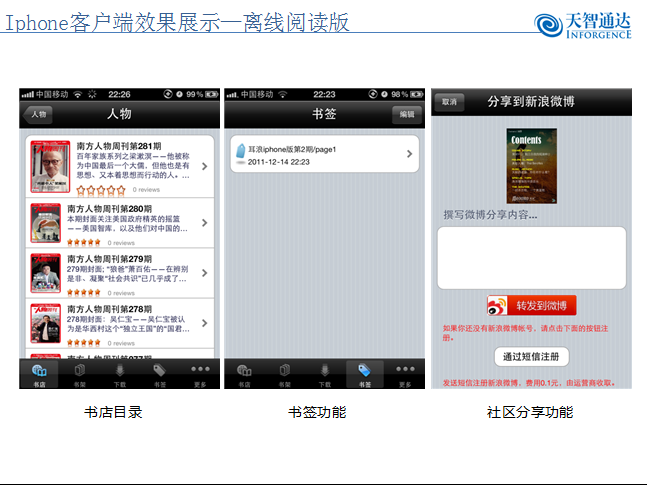
Task: Tap the star rating under 南方人物周刊第279期
Action: coord(84,293)
